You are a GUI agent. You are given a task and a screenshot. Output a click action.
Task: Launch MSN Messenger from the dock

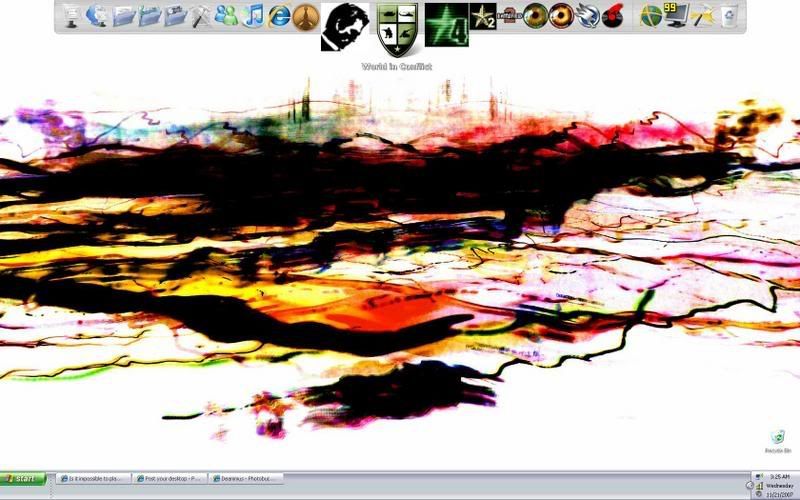[x=227, y=15]
